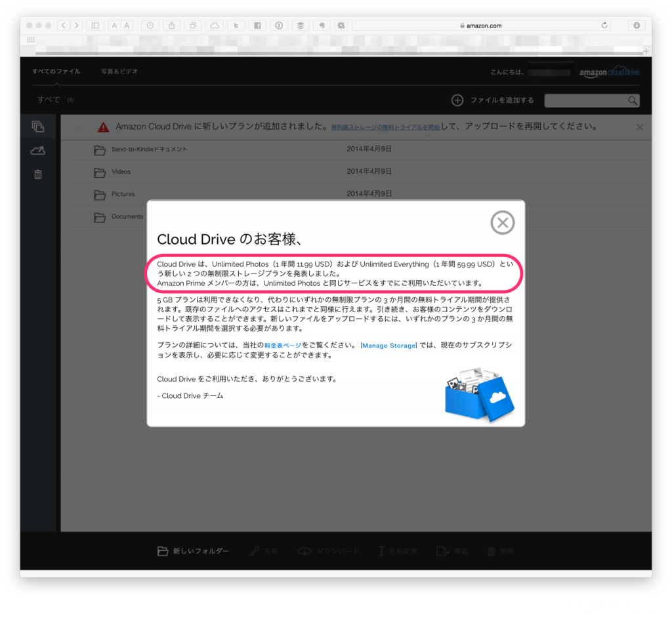Go back with Safari back arrow

[x=64, y=26]
